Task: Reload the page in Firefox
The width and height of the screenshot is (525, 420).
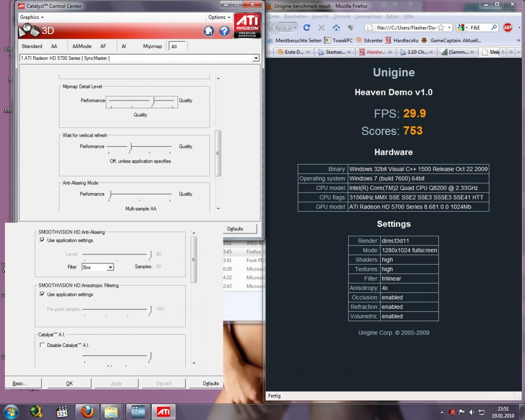Action: point(307,28)
